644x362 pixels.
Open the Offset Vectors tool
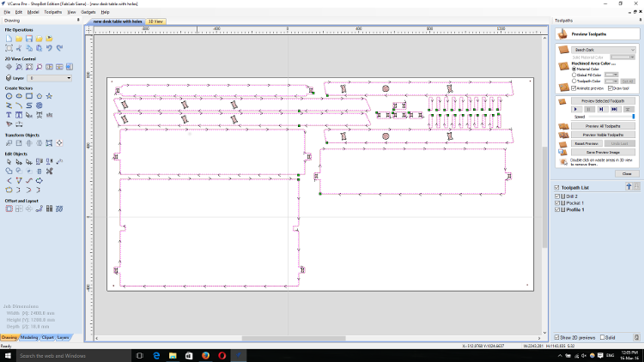[x=9, y=209]
